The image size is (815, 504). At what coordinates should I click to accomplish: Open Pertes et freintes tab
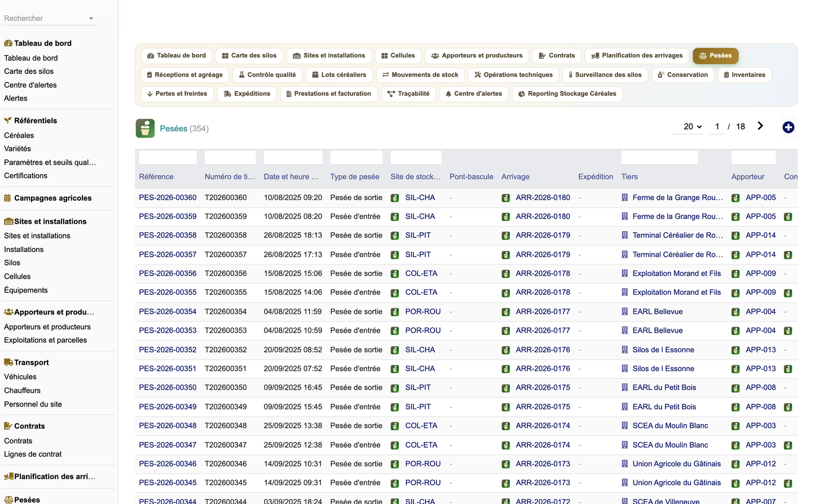177,94
